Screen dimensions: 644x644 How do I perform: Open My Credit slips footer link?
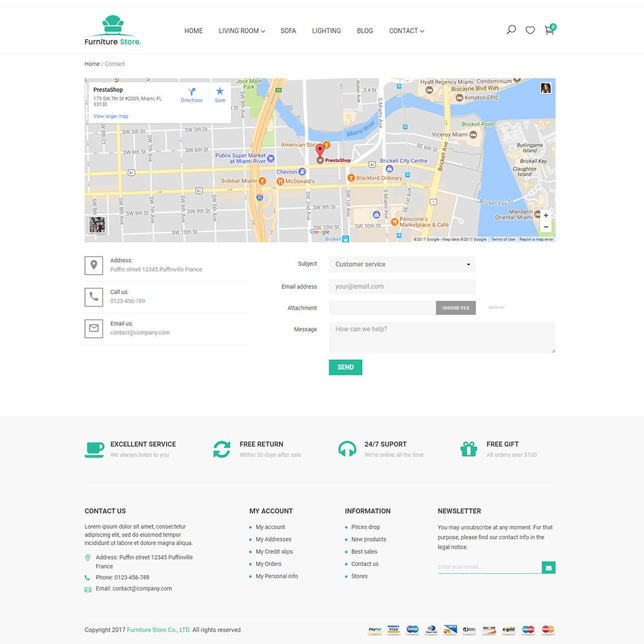[x=274, y=552]
